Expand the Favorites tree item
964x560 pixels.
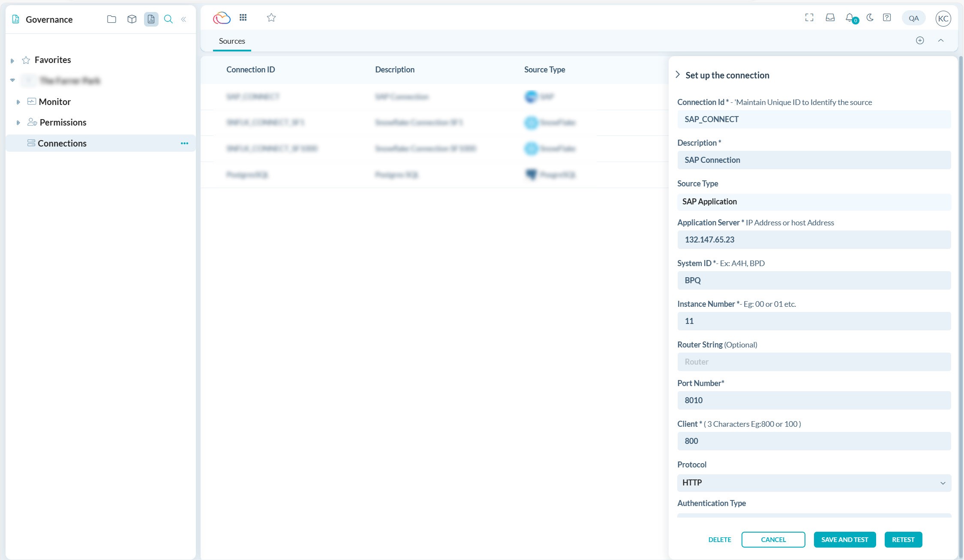point(12,60)
